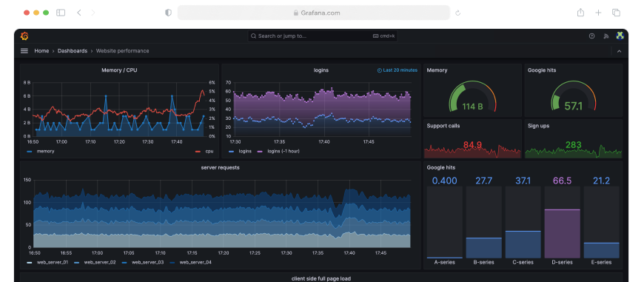Open the Google hits bar gauge panel title
Viewport: 644px width, 282px height.
440,167
